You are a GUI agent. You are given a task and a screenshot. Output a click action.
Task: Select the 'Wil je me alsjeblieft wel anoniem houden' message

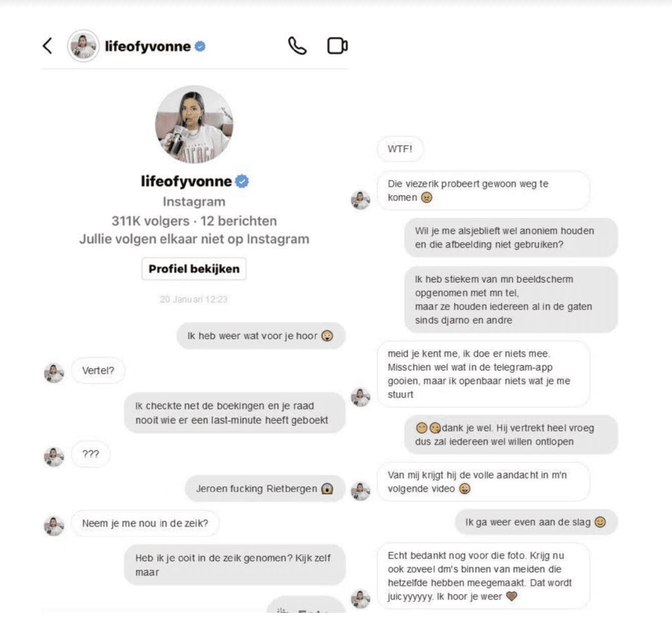click(x=511, y=238)
